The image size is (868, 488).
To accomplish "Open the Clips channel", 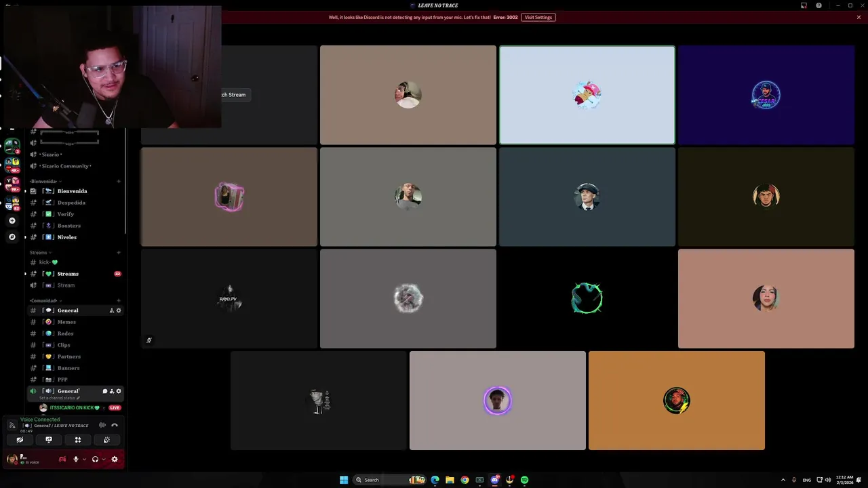I will [75, 345].
